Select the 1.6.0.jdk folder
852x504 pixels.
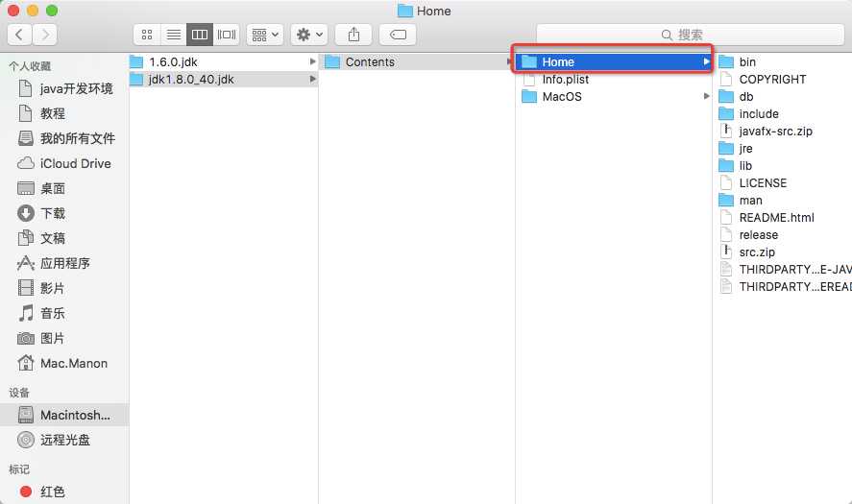point(223,61)
